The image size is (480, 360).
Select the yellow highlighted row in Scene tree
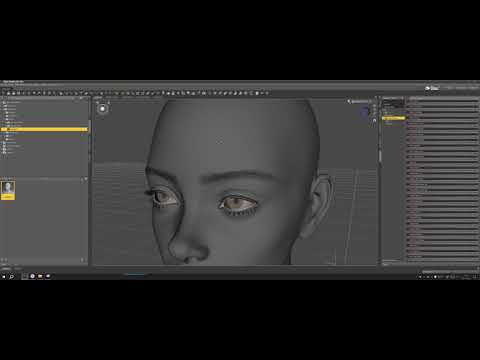pos(45,129)
